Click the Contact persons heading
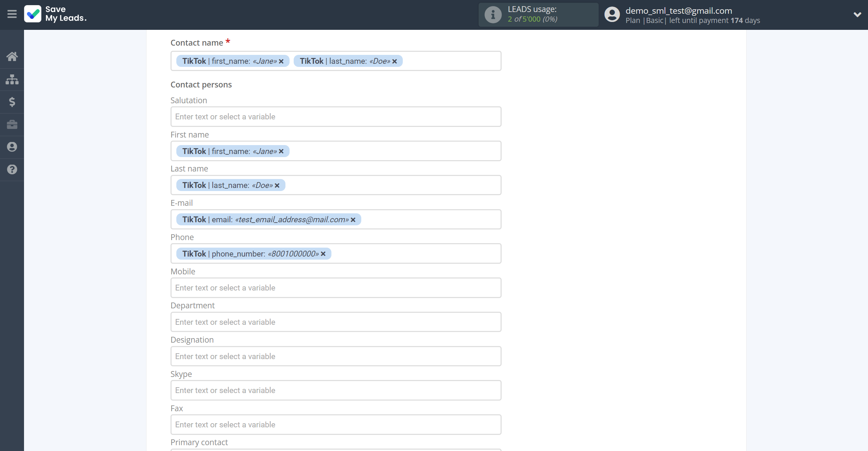Screen dimensions: 868x451 coord(201,84)
